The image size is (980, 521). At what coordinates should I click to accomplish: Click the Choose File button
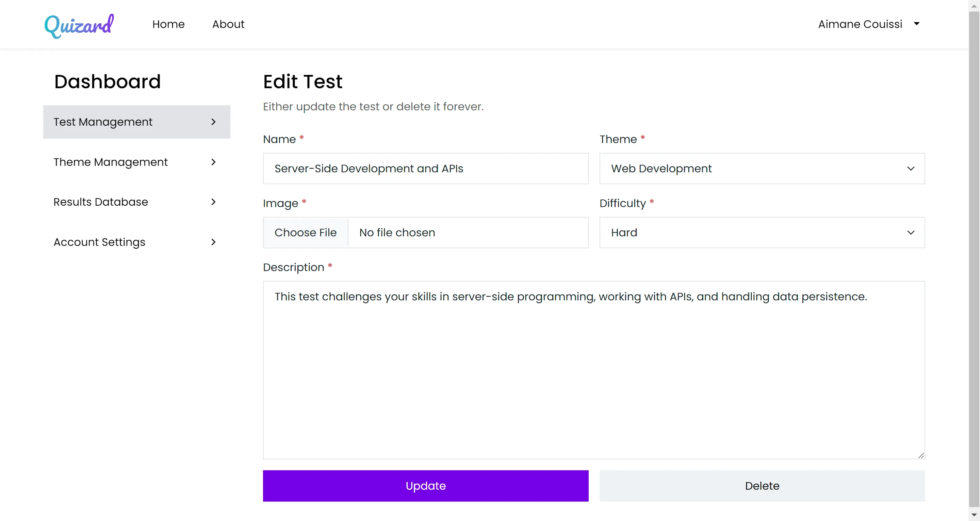pyautogui.click(x=306, y=232)
